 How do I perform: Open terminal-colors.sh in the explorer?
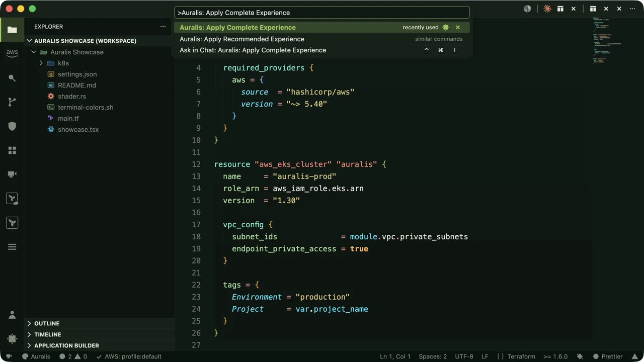[x=100, y=107]
